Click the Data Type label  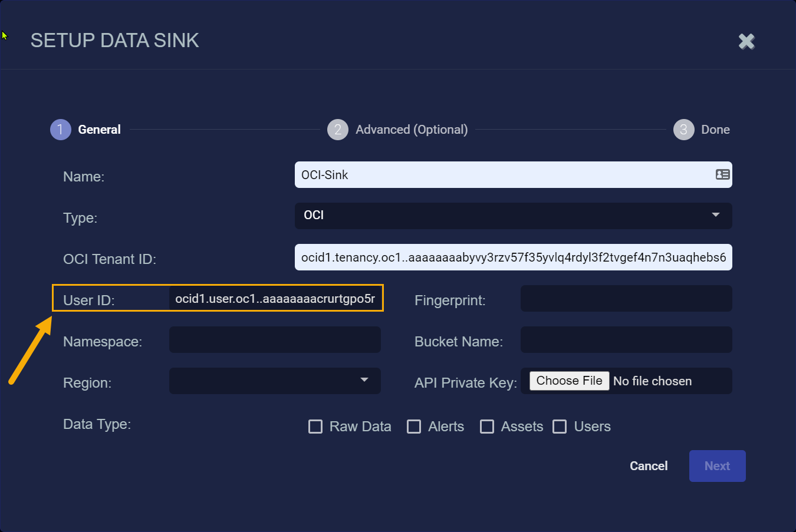pos(97,424)
